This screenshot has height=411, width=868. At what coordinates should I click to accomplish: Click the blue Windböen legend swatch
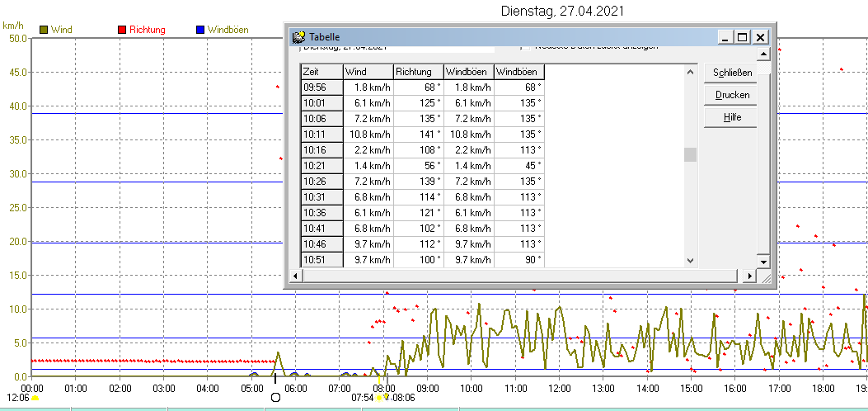pyautogui.click(x=200, y=30)
